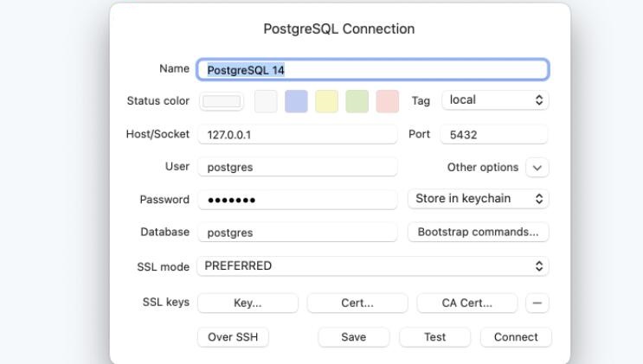Open Bootstrap commands dialog

coord(479,232)
